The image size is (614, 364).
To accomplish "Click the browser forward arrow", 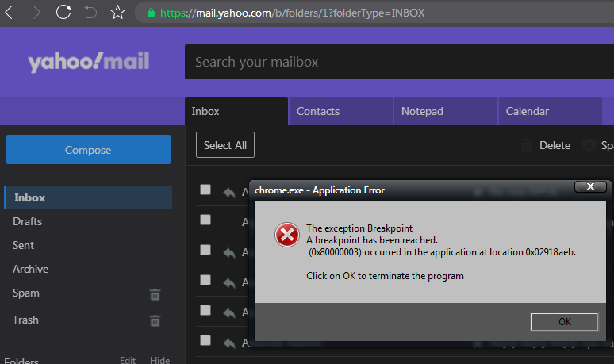I will tap(36, 13).
